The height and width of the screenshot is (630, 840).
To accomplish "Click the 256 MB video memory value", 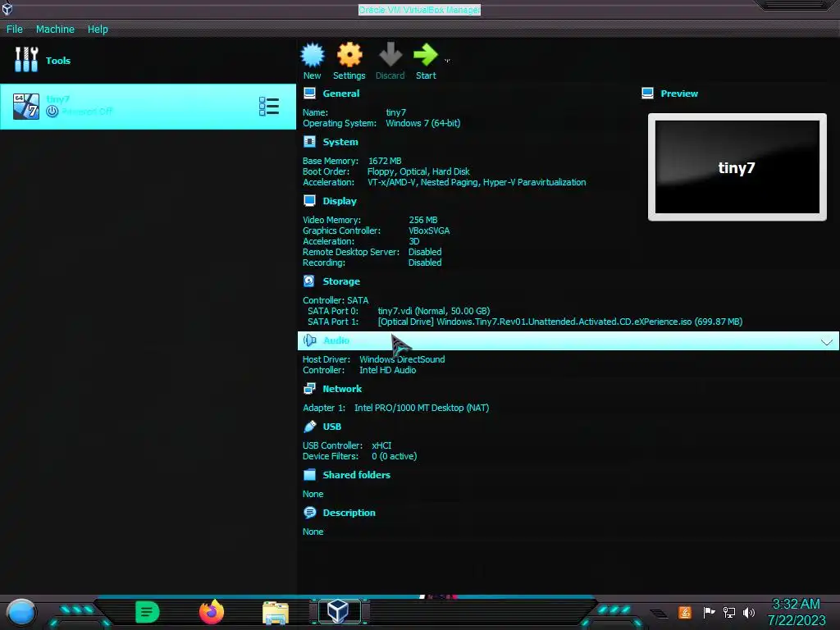I will coord(423,220).
